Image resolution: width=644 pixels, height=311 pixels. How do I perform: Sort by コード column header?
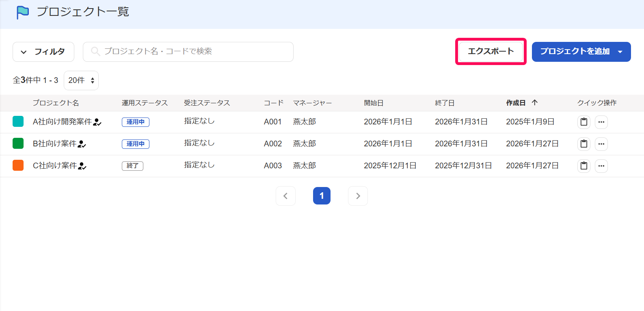(273, 103)
